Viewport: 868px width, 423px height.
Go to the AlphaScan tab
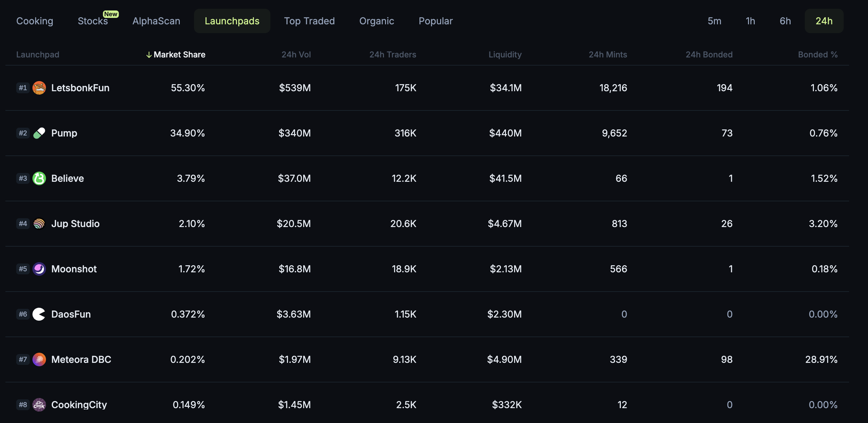click(156, 21)
